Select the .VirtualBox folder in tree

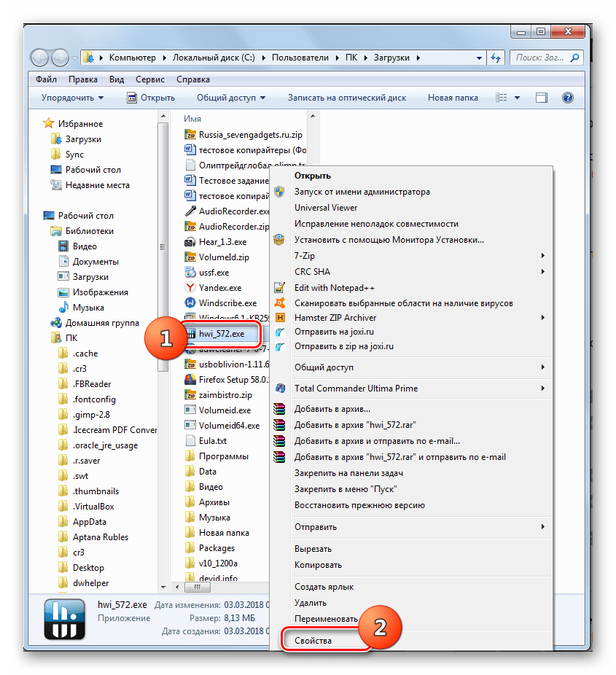93,506
